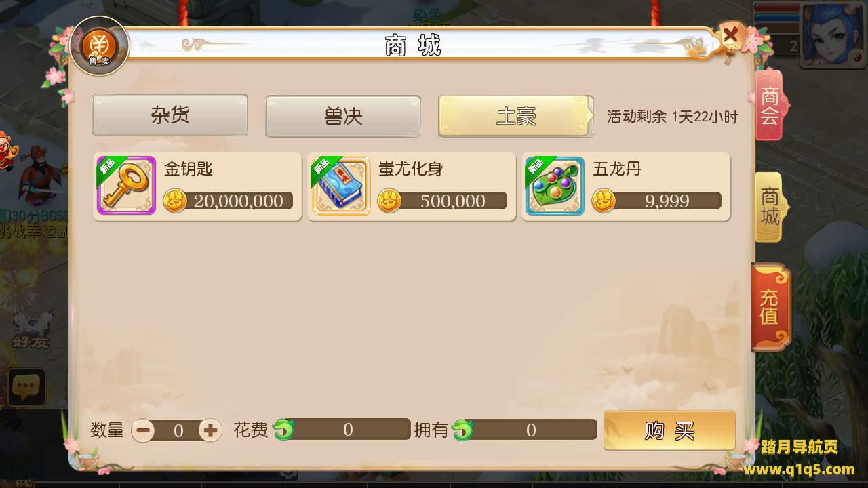Click the 购买 buy button
The width and height of the screenshot is (868, 488).
tap(669, 430)
